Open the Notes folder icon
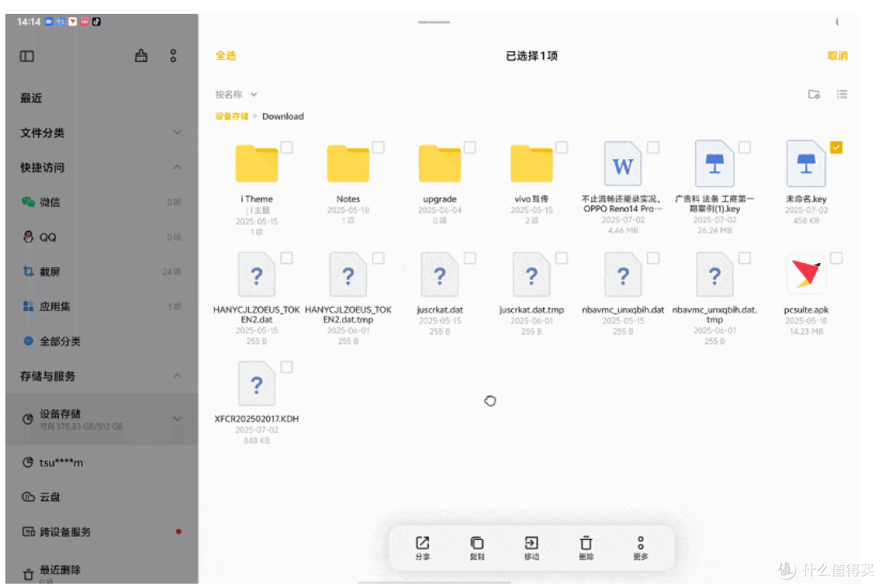This screenshot has height=588, width=882. tap(348, 163)
